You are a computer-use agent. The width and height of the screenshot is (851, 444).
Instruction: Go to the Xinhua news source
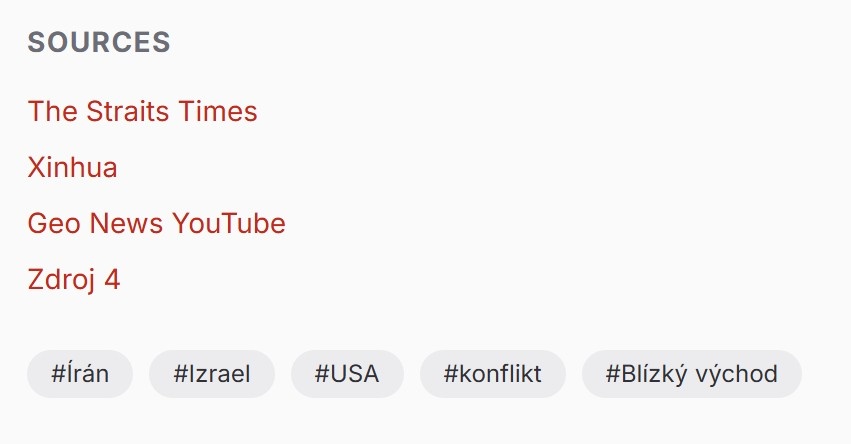point(72,167)
